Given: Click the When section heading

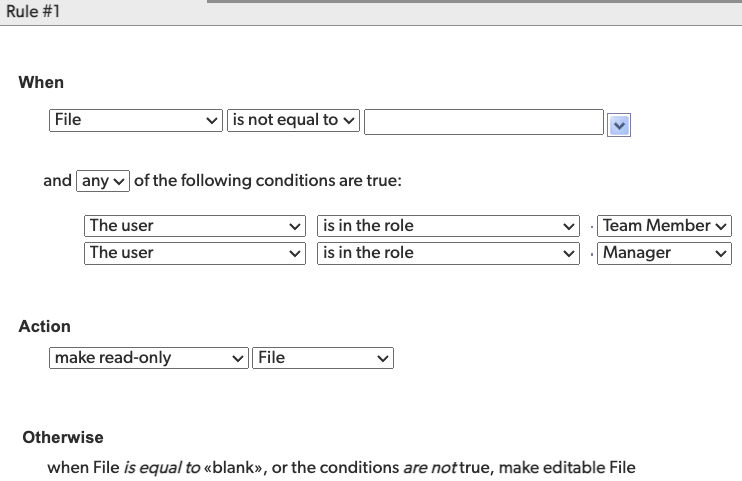Looking at the screenshot, I should (41, 82).
